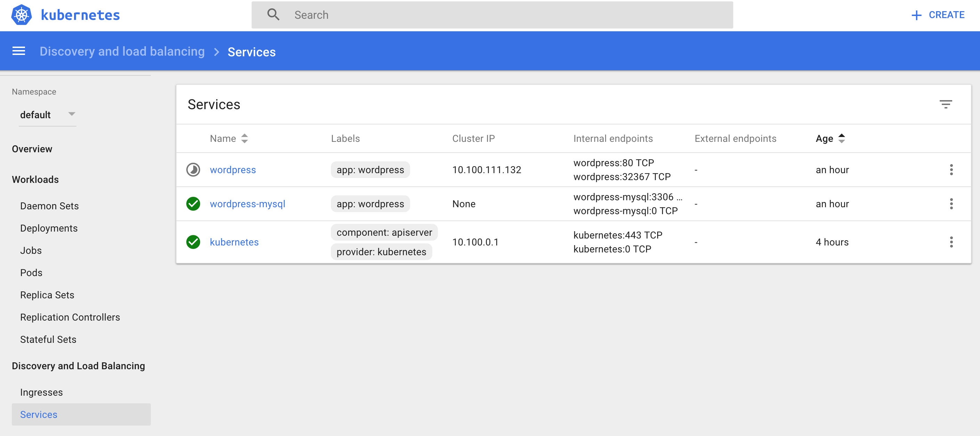
Task: Click the breadcrumb chevron separator
Action: tap(217, 52)
